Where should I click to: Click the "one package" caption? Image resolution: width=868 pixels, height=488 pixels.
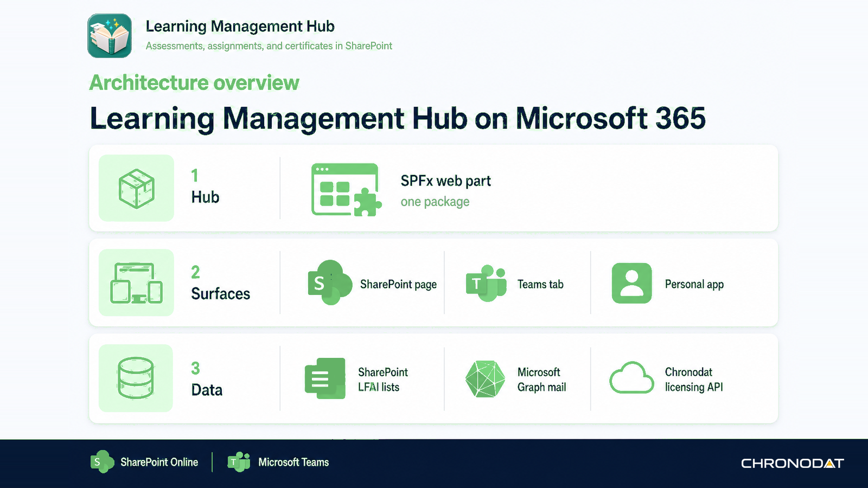click(435, 202)
